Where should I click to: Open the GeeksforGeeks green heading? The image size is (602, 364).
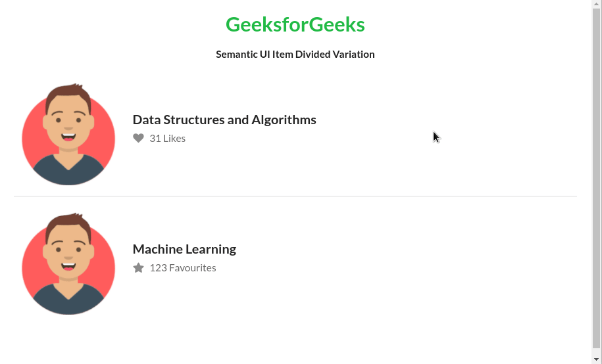click(295, 24)
